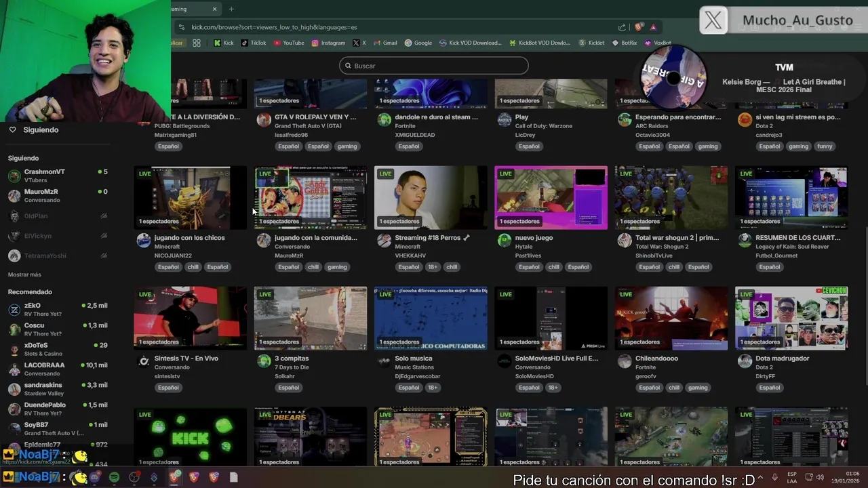Screen dimensions: 868x488
Task: Click the Minecraft category under VHEKKAHV stream
Action: pos(408,247)
